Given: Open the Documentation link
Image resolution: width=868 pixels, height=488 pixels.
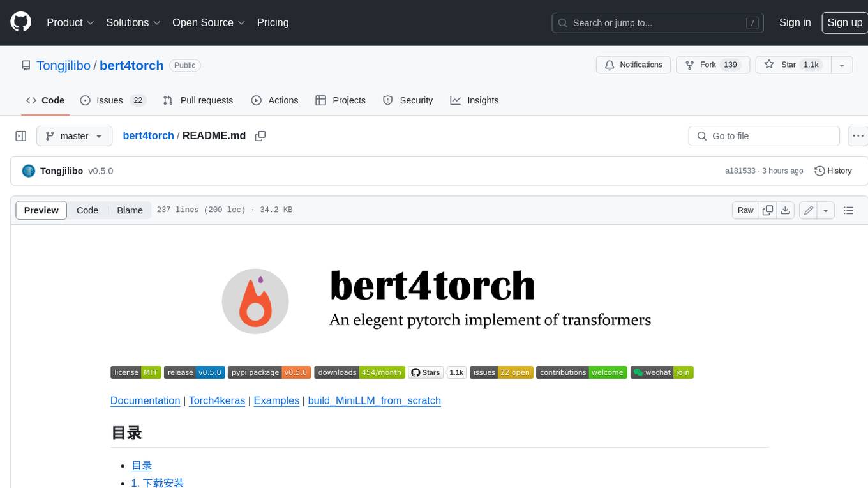Looking at the screenshot, I should pyautogui.click(x=145, y=400).
